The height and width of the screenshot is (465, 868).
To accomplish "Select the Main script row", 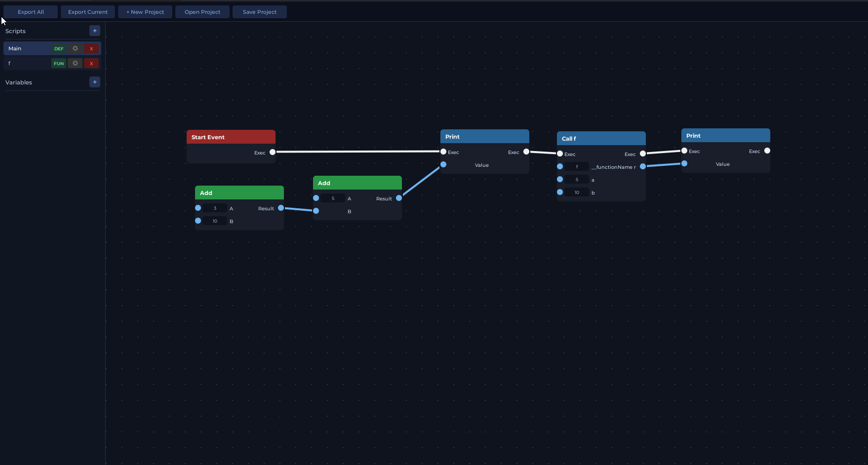I will [x=52, y=48].
